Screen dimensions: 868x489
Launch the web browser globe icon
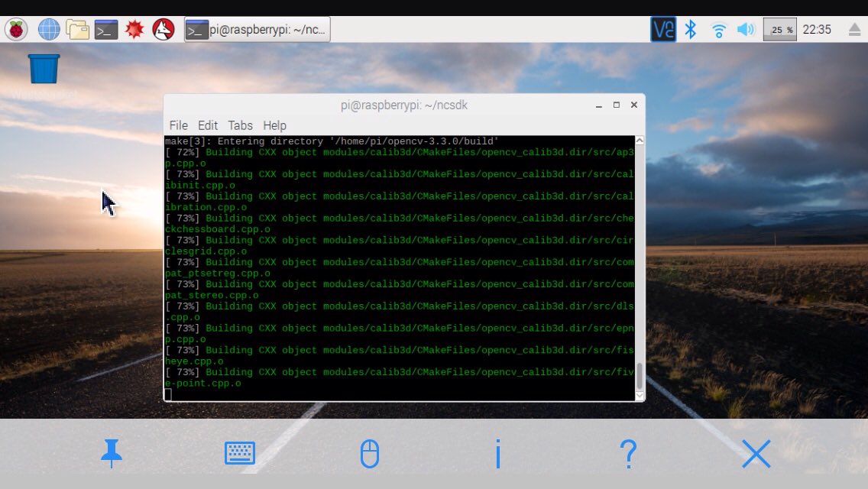[x=49, y=29]
